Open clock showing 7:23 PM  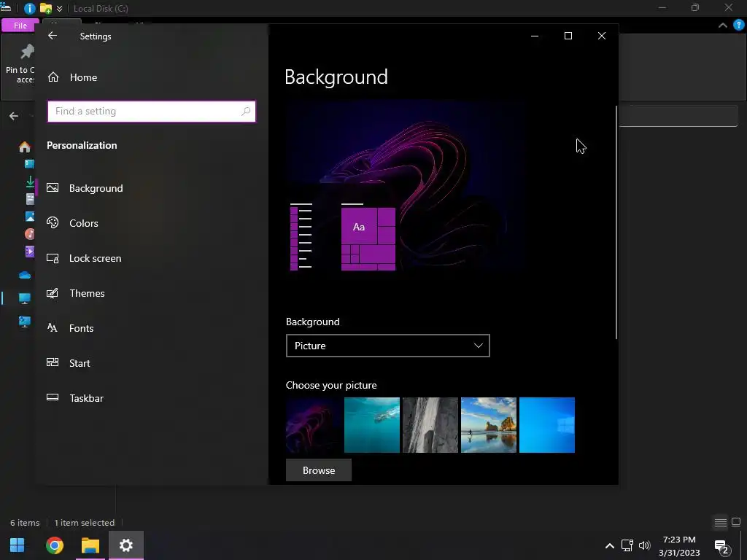679,545
